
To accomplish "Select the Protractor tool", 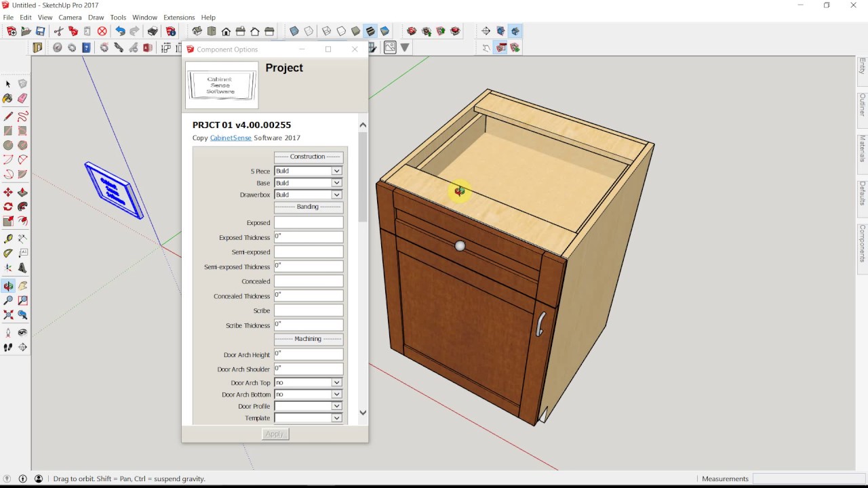I will [8, 253].
